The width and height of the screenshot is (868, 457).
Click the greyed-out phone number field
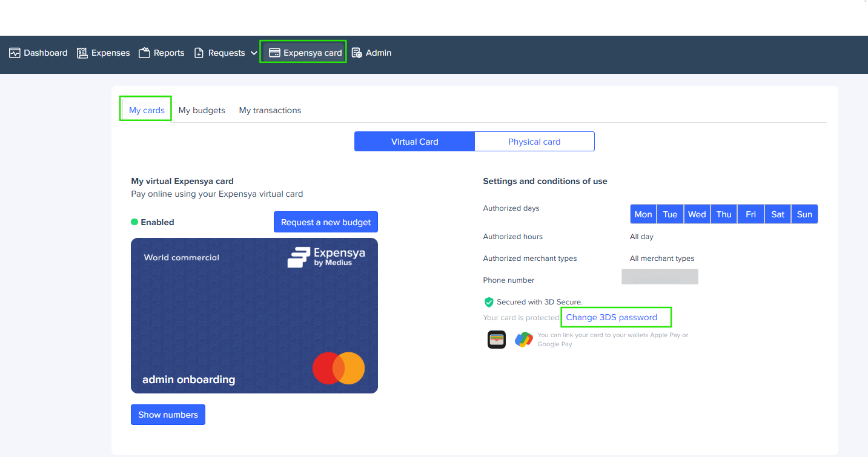click(x=660, y=277)
